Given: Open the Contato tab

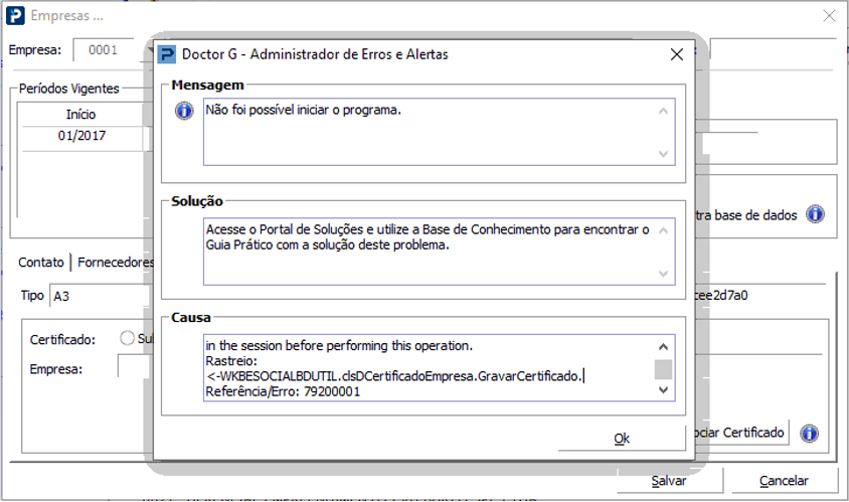Looking at the screenshot, I should pos(41,262).
